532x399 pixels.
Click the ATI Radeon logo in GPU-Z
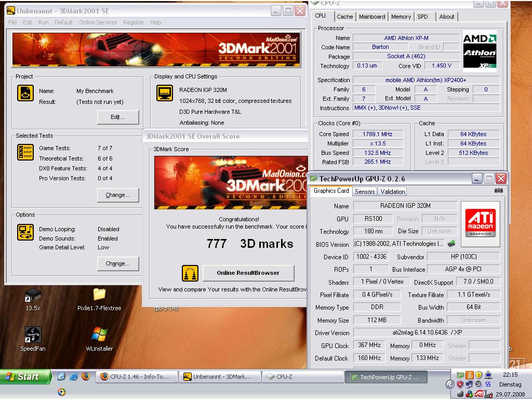pyautogui.click(x=480, y=222)
